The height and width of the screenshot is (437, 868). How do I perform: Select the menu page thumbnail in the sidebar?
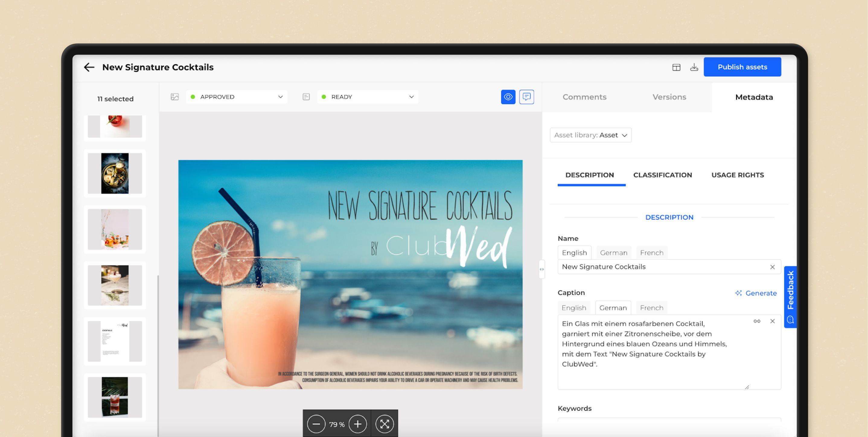click(x=115, y=341)
